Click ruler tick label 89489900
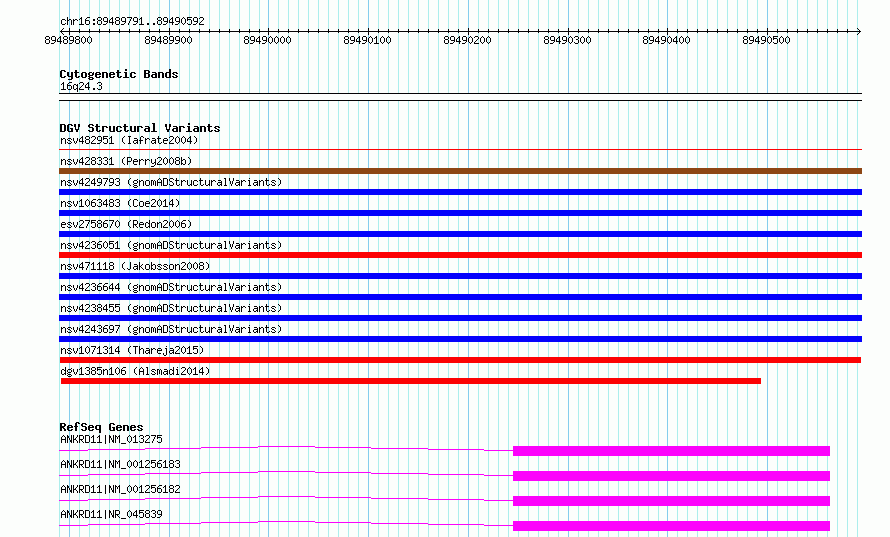The image size is (890, 537). tap(168, 40)
